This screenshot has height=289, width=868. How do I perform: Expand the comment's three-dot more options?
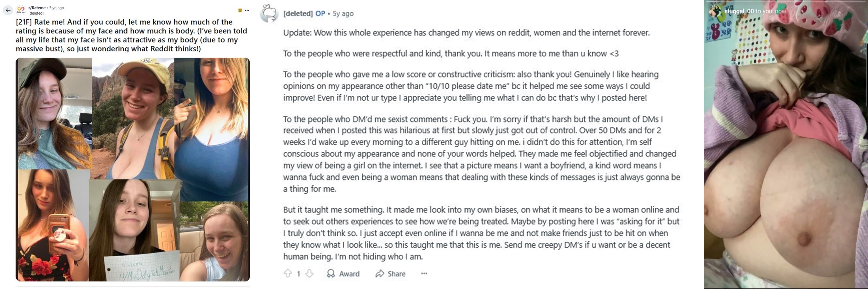(x=424, y=274)
